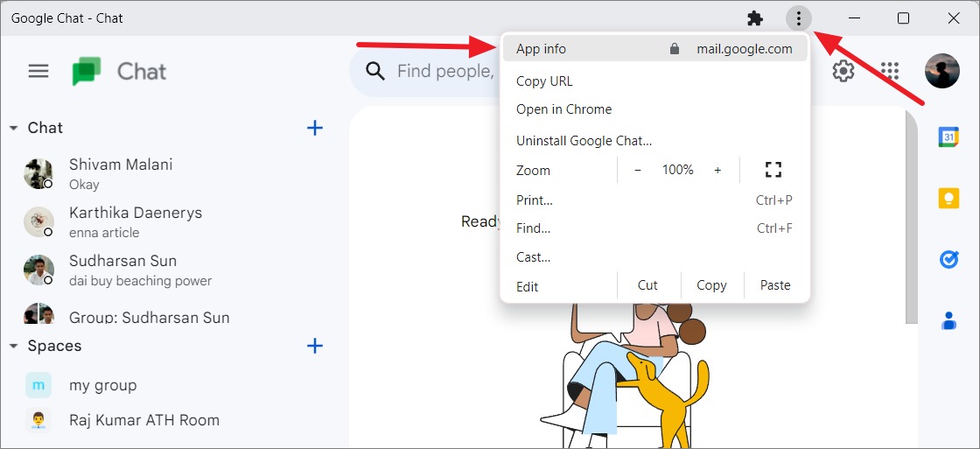Toggle fullscreen mode from Zoom row
980x449 pixels.
pyautogui.click(x=773, y=170)
